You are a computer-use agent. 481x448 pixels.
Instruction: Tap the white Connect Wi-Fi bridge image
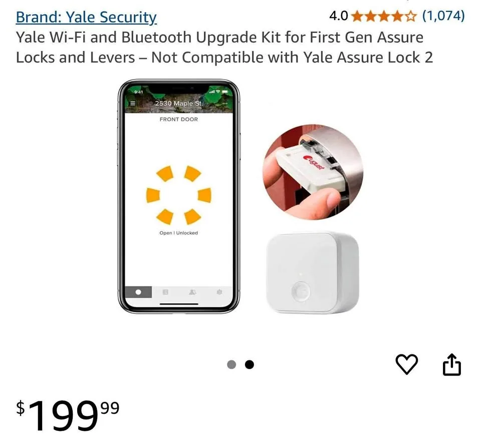[x=312, y=273]
